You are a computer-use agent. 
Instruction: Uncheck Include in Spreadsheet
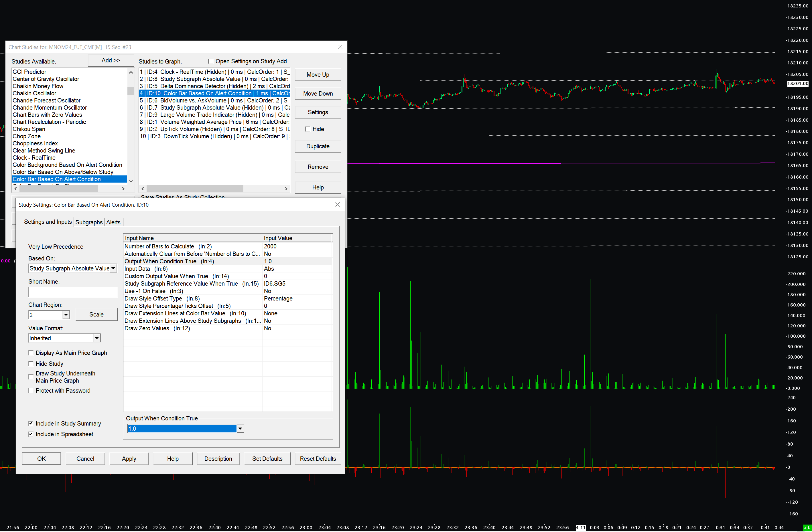pos(31,434)
